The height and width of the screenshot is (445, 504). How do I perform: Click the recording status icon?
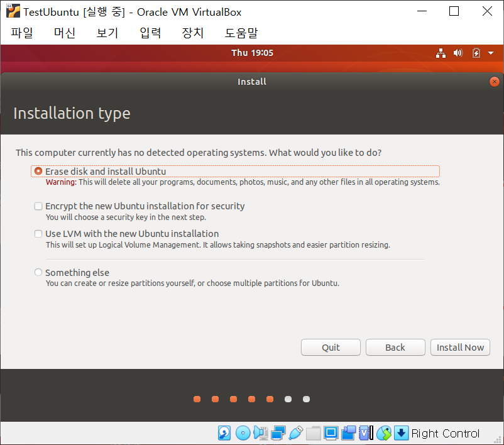348,433
